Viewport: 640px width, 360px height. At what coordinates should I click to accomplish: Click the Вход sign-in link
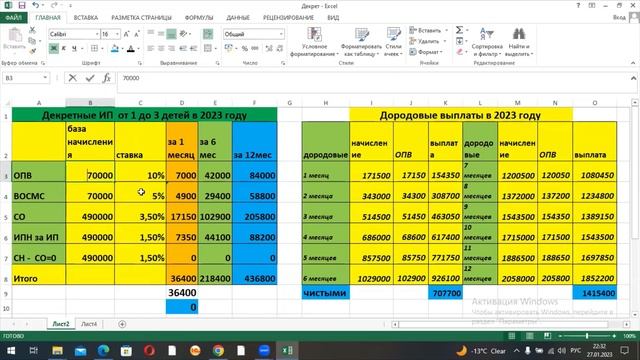click(x=619, y=18)
